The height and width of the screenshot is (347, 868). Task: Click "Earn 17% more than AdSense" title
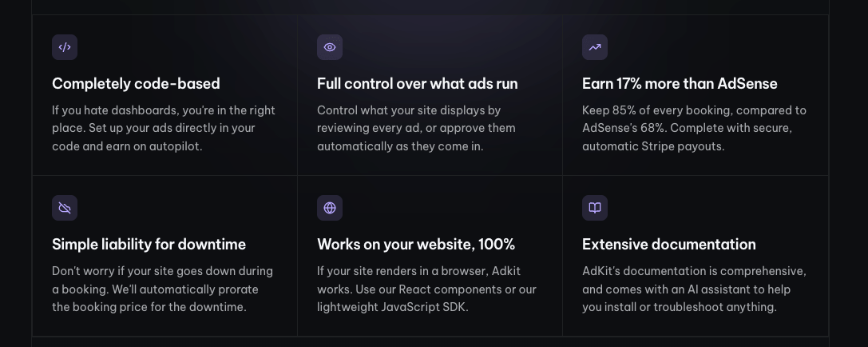point(679,84)
